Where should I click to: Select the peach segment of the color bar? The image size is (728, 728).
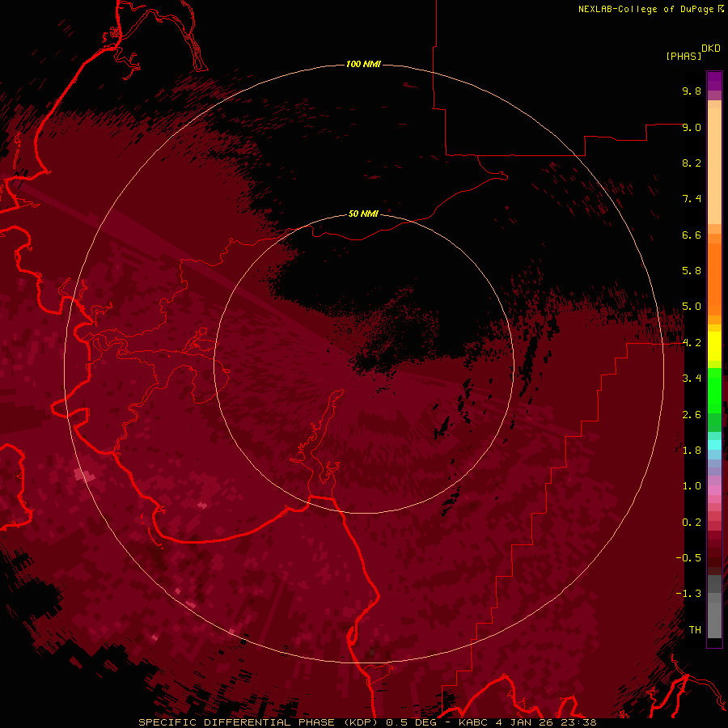pyautogui.click(x=714, y=167)
